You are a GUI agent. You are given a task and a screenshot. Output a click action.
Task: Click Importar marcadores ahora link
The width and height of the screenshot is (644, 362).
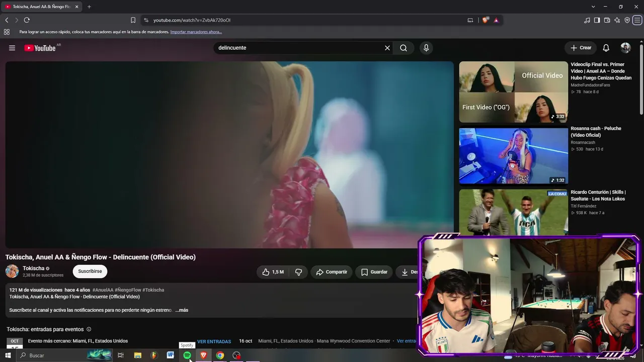click(196, 32)
